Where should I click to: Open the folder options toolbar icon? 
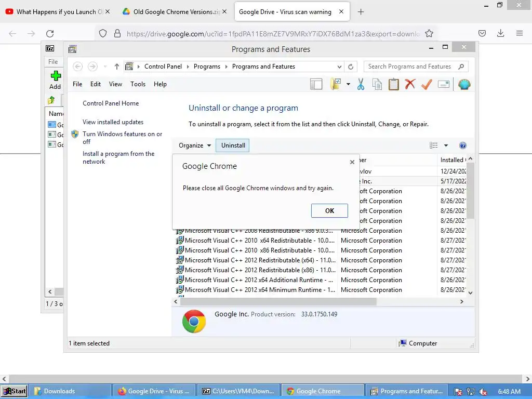(x=336, y=84)
